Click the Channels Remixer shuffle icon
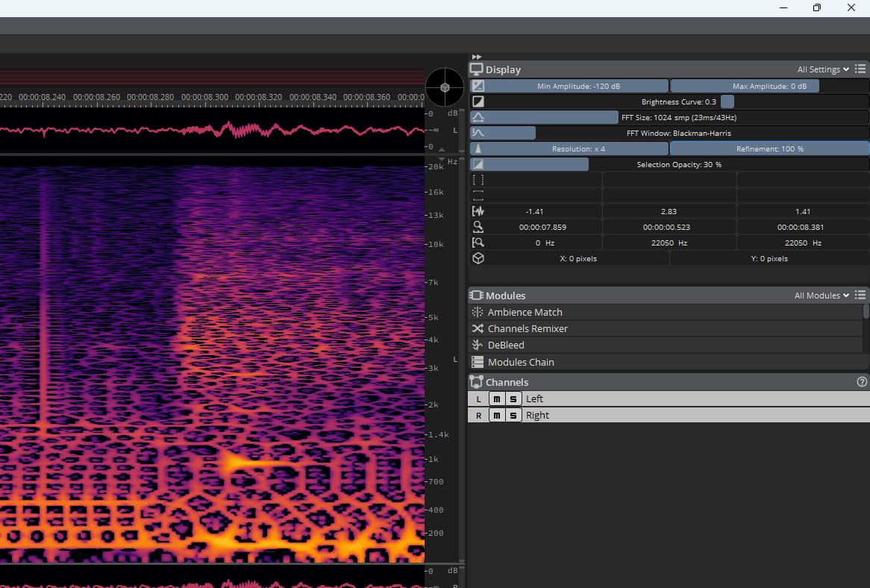 (478, 328)
